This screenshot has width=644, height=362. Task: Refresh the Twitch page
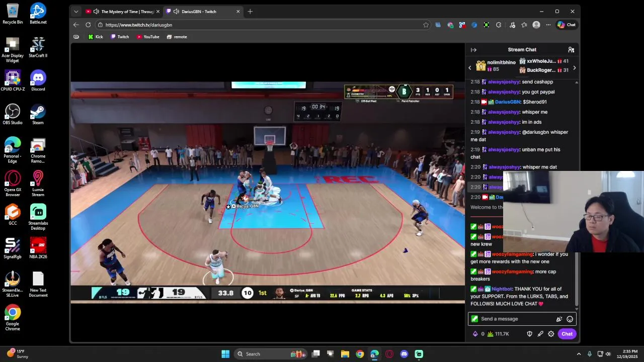88,25
